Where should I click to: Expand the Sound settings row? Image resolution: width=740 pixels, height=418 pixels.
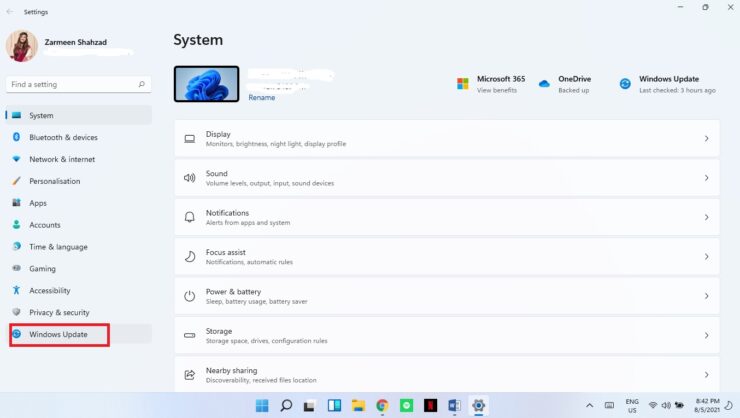[446, 178]
